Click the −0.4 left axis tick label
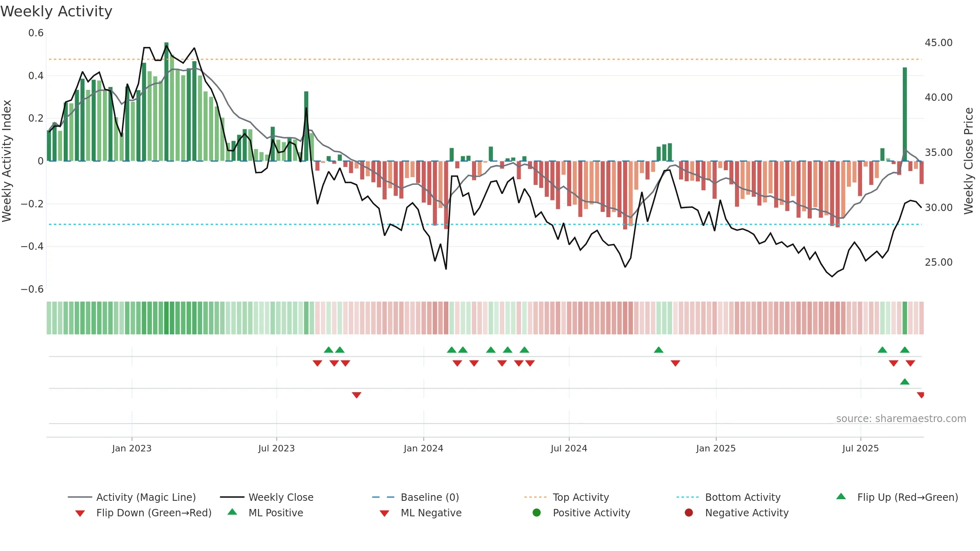Image resolution: width=980 pixels, height=551 pixels. tap(32, 247)
